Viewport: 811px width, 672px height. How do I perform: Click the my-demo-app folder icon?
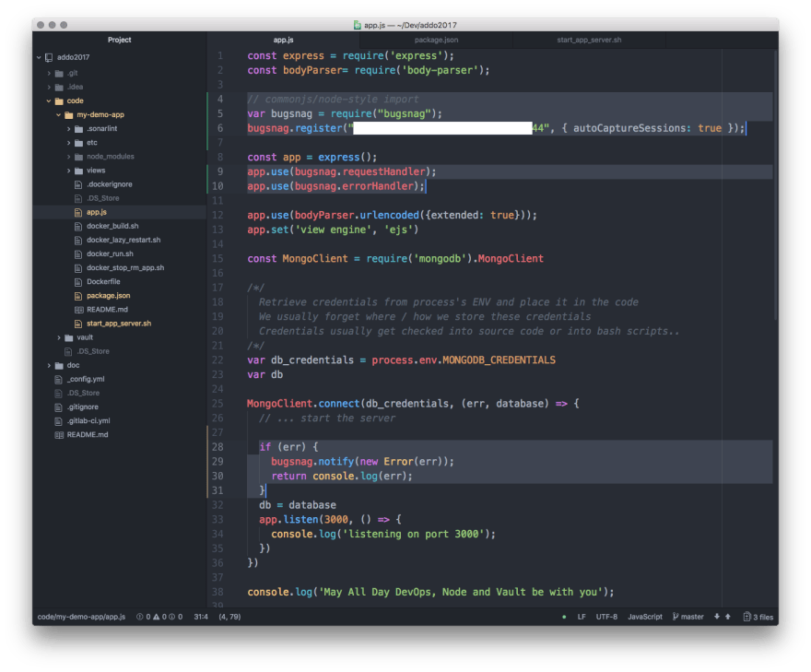click(x=69, y=115)
